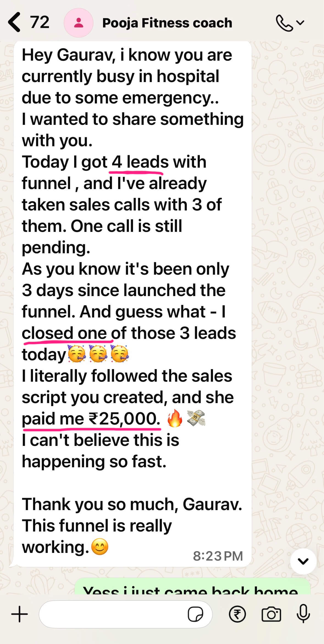Open the camera icon
Image resolution: width=324 pixels, height=644 pixels.
click(271, 614)
